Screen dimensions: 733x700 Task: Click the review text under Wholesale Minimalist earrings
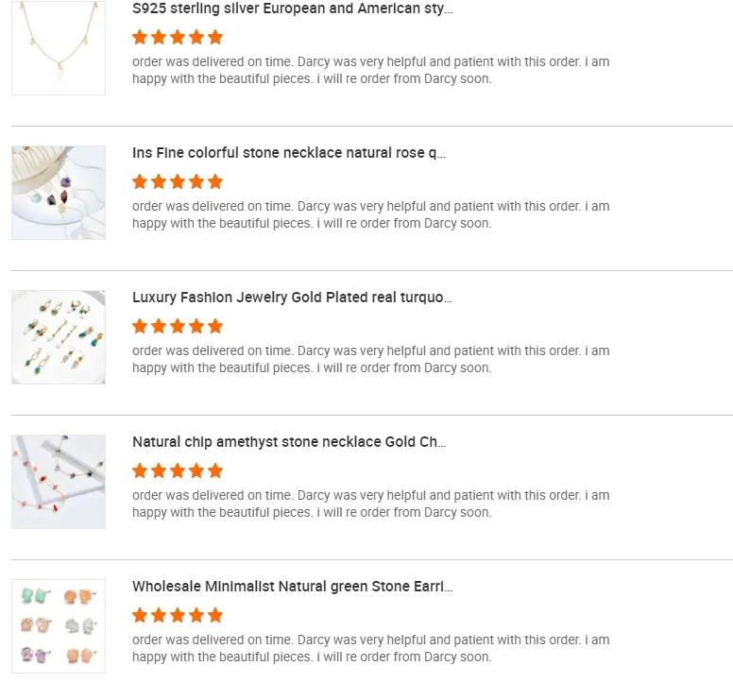click(x=370, y=648)
